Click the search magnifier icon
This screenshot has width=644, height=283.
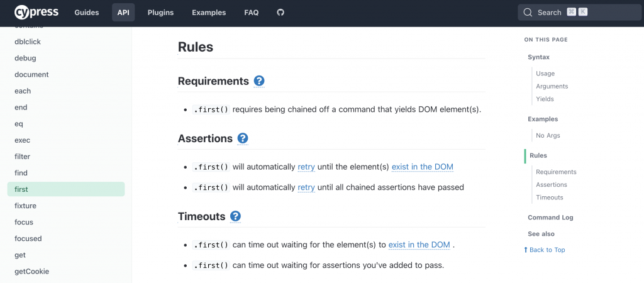coord(528,13)
